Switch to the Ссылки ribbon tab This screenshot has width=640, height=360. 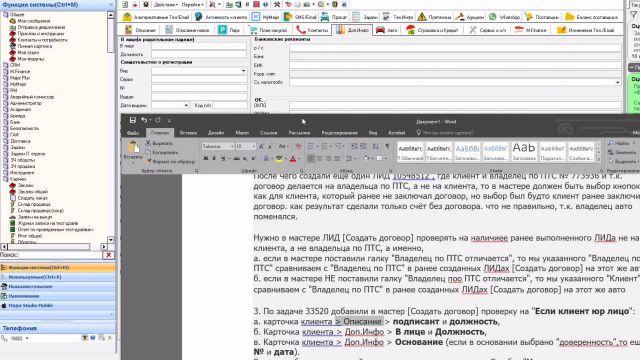tap(269, 133)
